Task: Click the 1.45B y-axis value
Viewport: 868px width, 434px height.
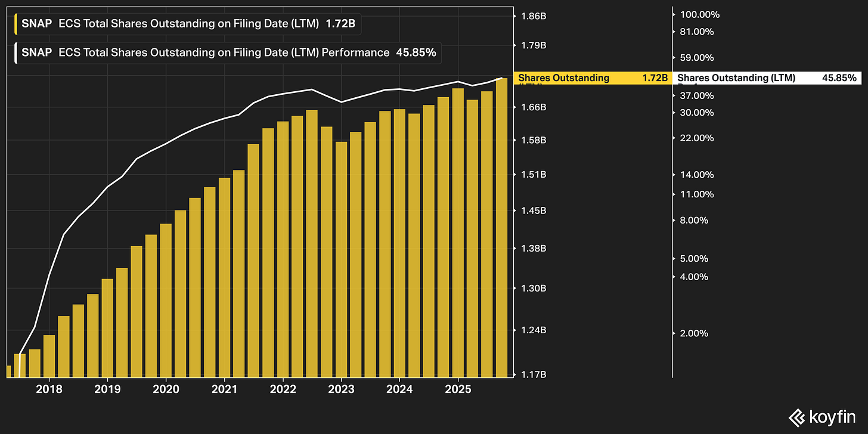Action: (534, 211)
